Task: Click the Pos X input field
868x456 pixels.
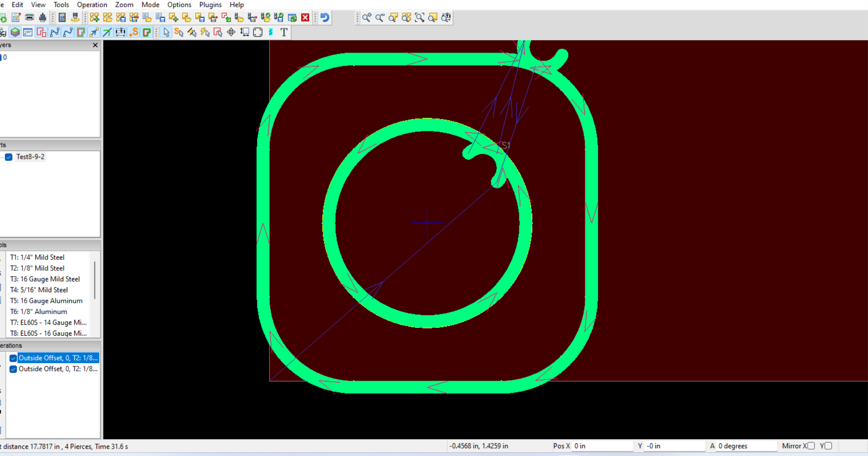Action: (x=602, y=446)
